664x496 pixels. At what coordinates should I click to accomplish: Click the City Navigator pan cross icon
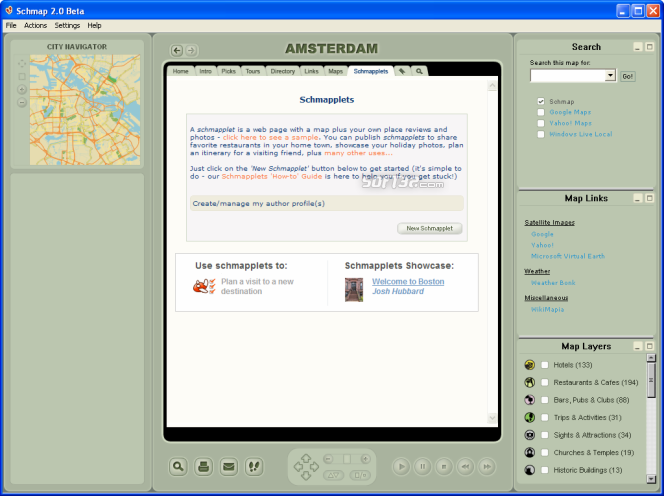pyautogui.click(x=22, y=64)
